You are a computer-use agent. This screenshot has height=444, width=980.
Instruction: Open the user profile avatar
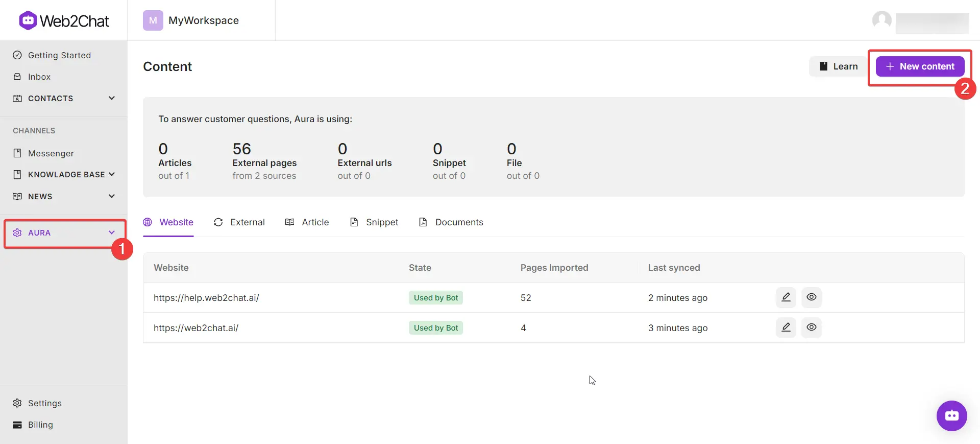[882, 20]
